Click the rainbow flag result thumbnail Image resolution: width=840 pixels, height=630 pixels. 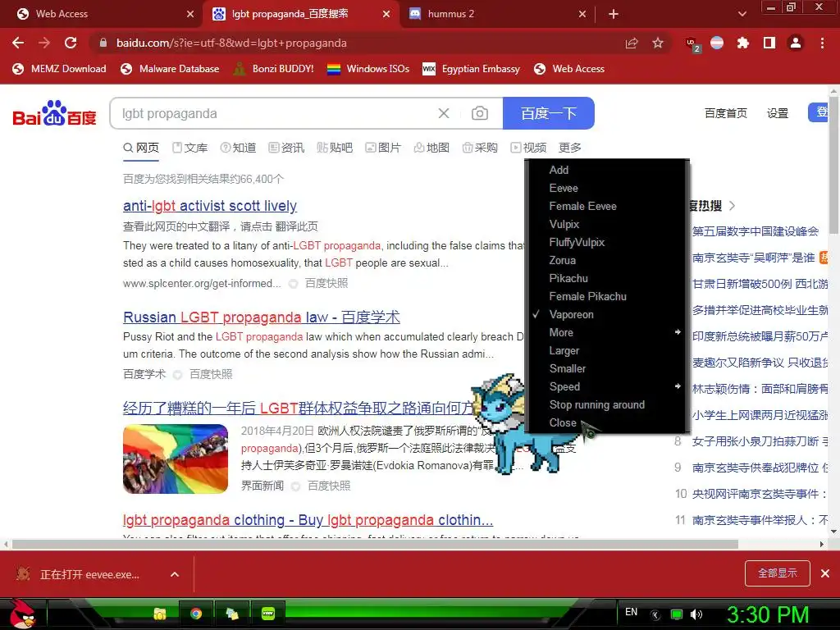176,459
